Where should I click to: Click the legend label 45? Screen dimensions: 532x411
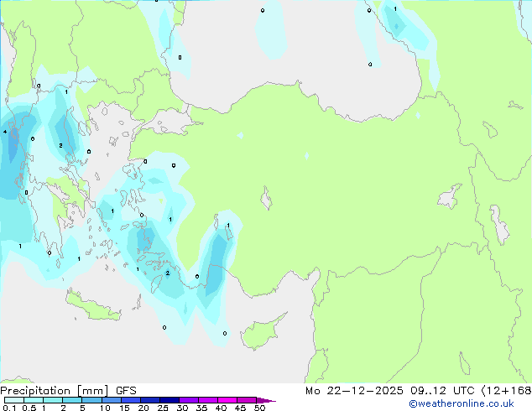pyautogui.click(x=240, y=408)
